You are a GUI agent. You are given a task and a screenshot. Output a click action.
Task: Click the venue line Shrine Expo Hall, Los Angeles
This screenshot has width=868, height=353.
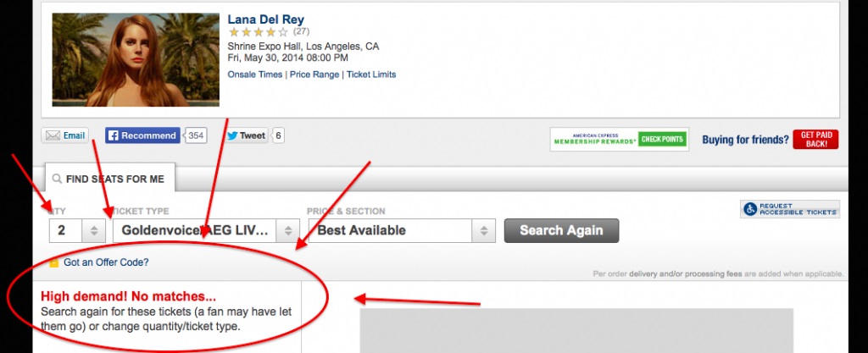click(303, 47)
